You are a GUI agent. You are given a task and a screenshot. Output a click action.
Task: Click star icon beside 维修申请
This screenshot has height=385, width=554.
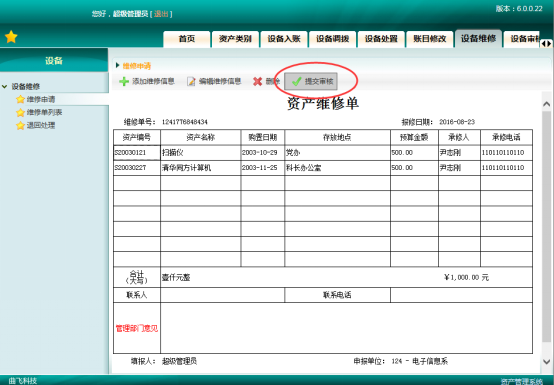pos(20,99)
